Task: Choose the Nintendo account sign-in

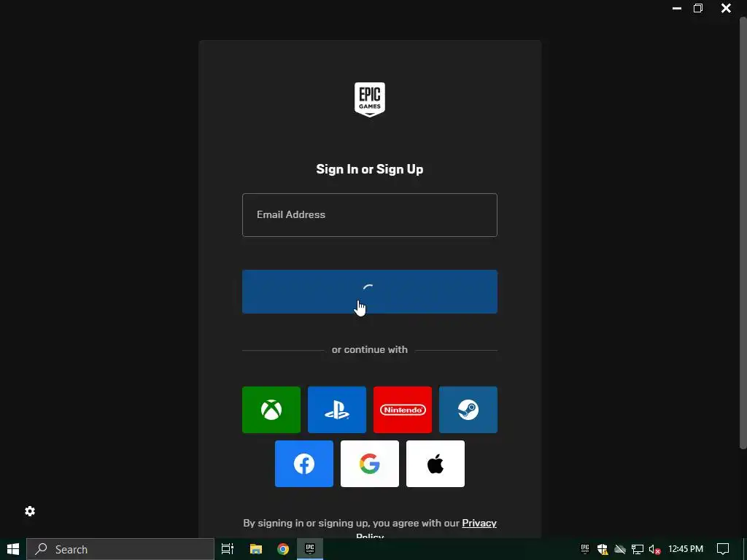Action: coord(403,410)
